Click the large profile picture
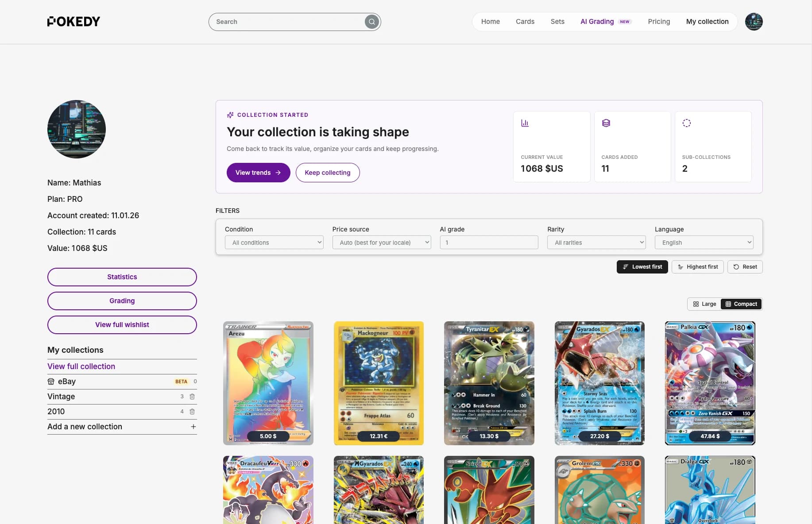 point(77,129)
